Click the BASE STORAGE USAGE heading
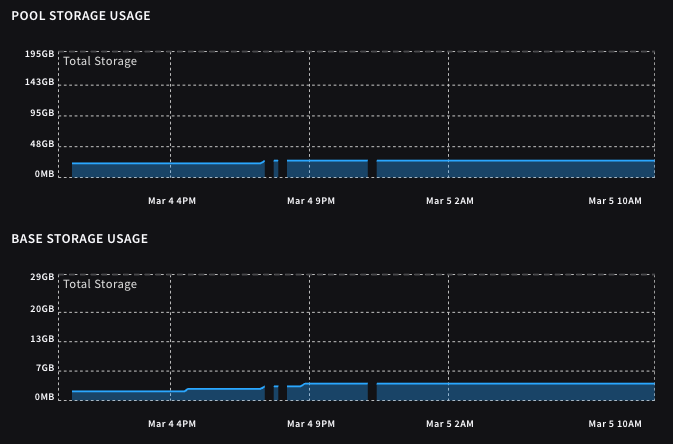Viewport: 673px width, 444px height. [79, 239]
